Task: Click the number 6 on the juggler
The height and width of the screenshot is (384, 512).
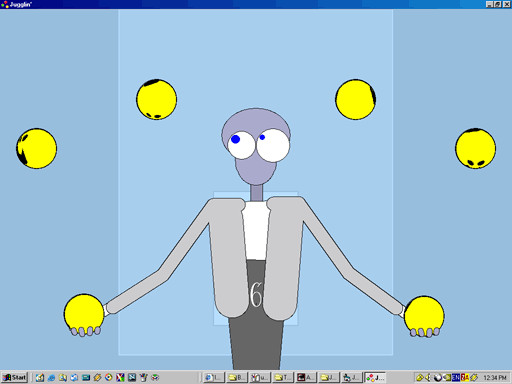Action: coord(256,294)
